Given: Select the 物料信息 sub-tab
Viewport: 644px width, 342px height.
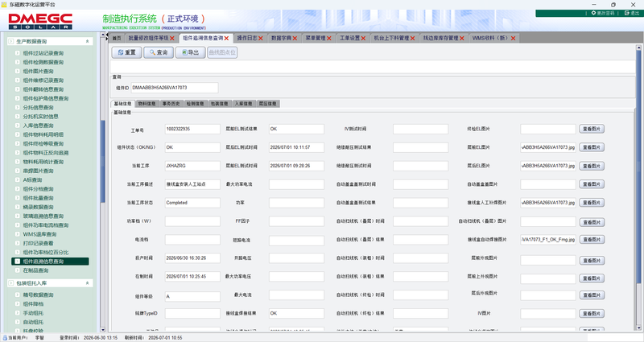Looking at the screenshot, I should point(147,104).
